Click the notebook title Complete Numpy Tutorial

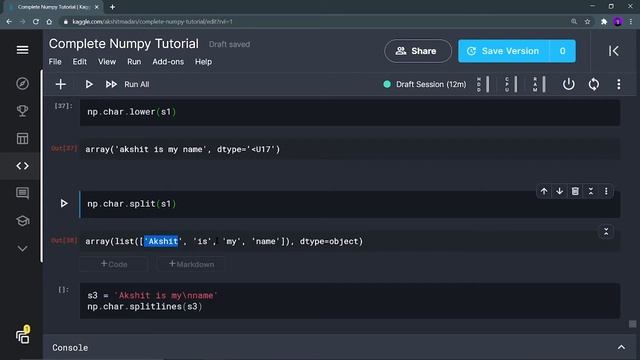point(124,44)
